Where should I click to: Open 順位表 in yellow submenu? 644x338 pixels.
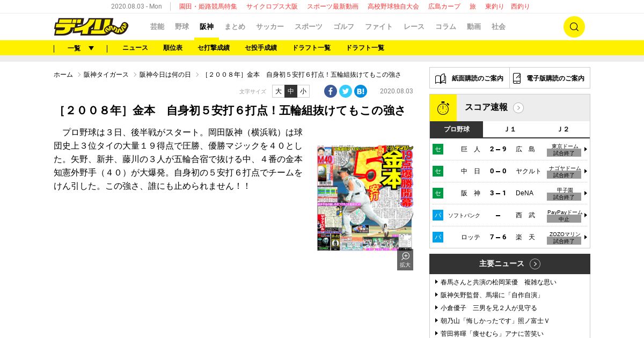click(x=173, y=48)
